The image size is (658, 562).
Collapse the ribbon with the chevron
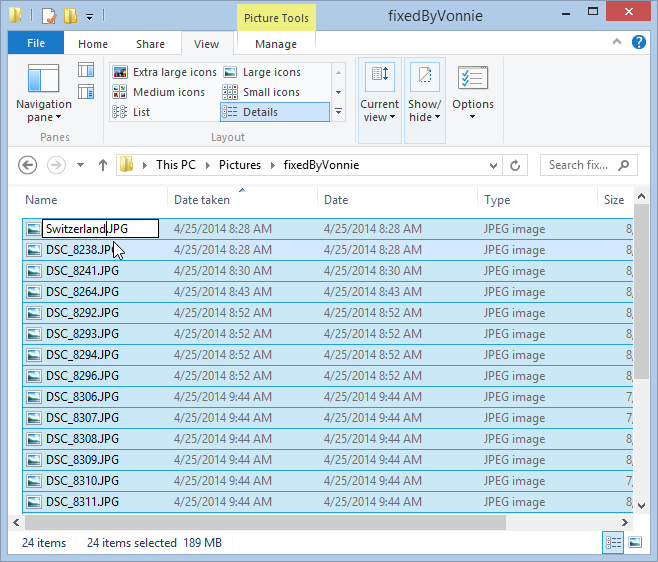pos(617,42)
